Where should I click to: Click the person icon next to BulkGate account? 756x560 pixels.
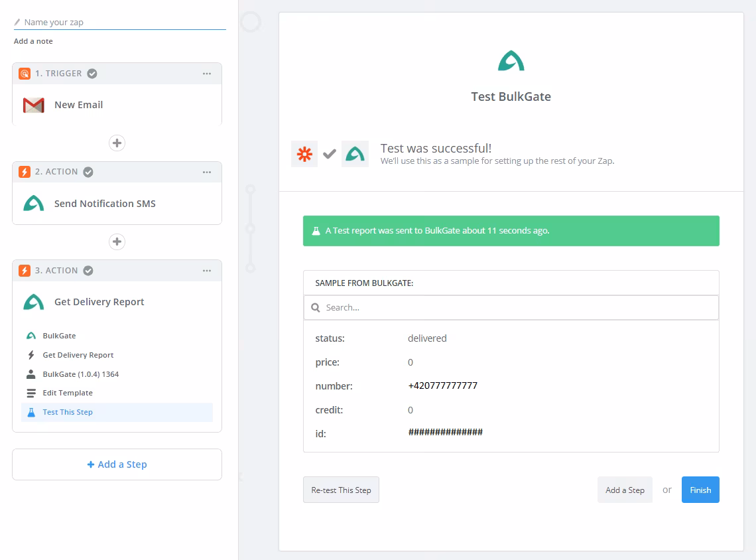click(31, 374)
